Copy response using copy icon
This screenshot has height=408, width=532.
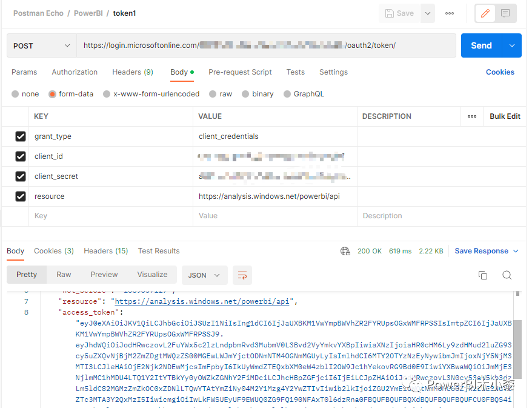[x=482, y=275]
